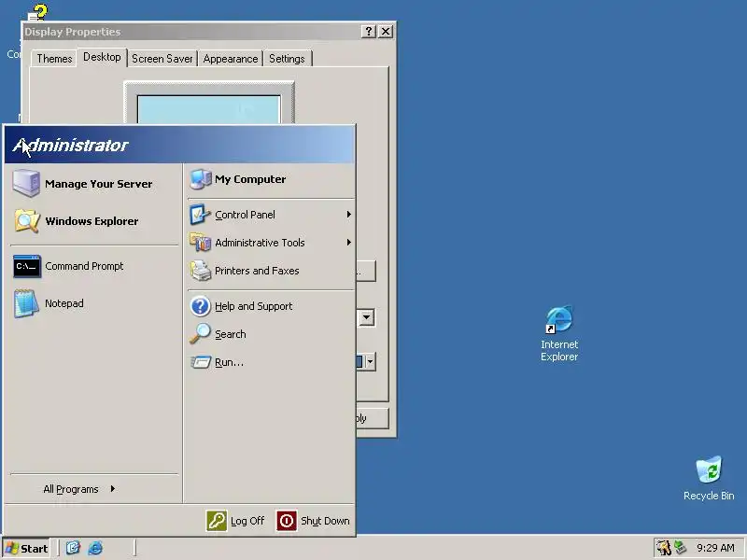Click My Computer label text
The image size is (747, 560).
click(250, 179)
